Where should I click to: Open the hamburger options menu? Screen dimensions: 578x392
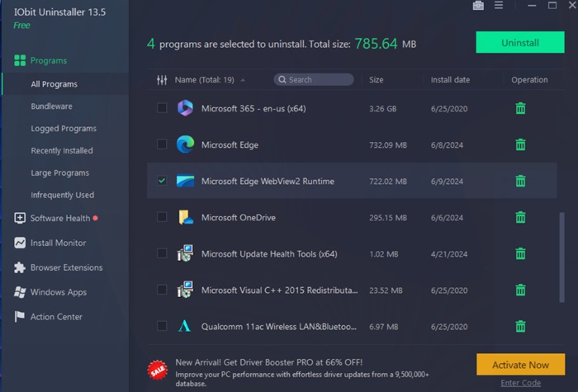click(x=499, y=5)
